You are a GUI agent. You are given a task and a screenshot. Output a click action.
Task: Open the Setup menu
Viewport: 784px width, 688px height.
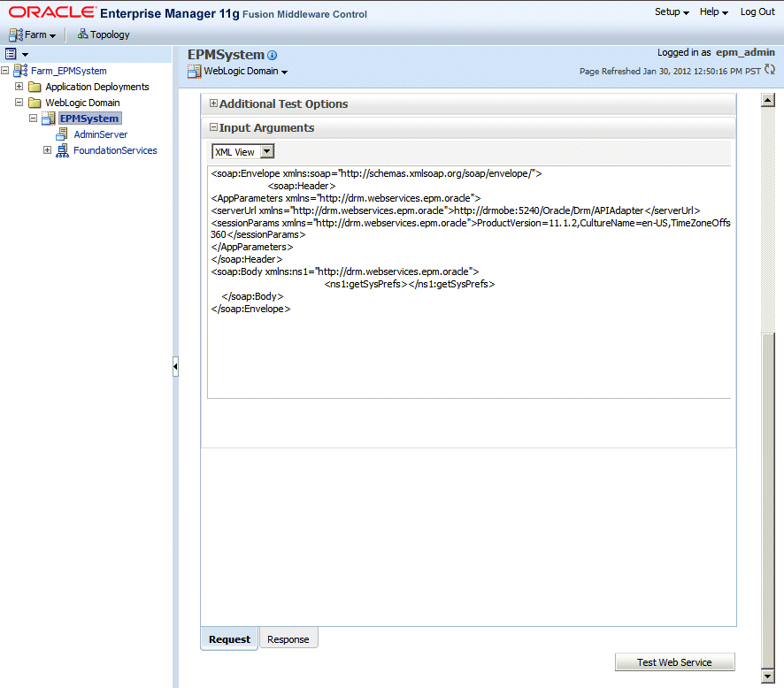pyautogui.click(x=672, y=12)
